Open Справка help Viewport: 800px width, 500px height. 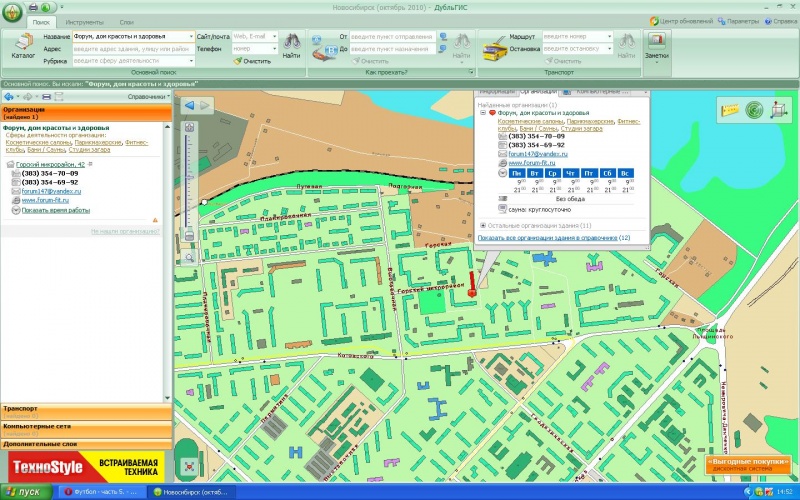(x=781, y=21)
